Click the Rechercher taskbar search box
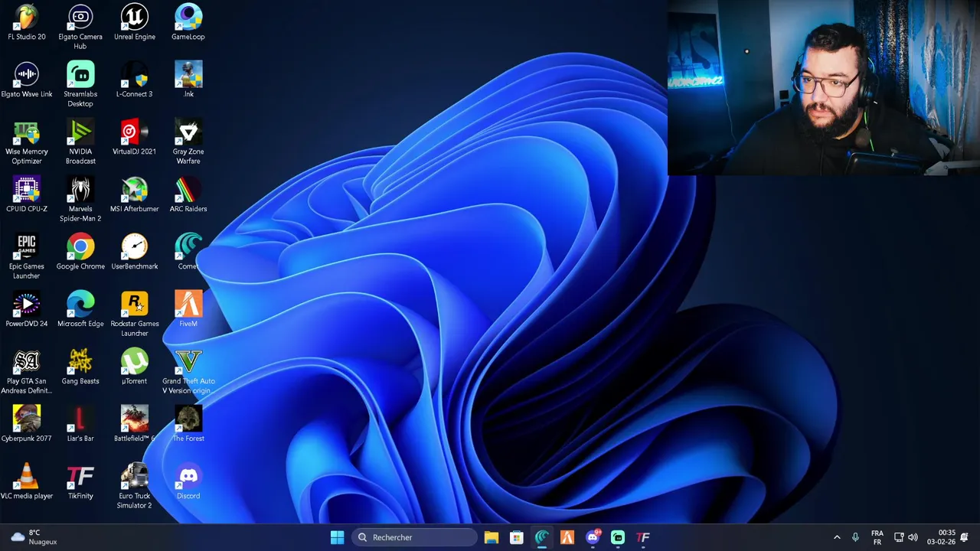The height and width of the screenshot is (551, 980). coord(414,537)
